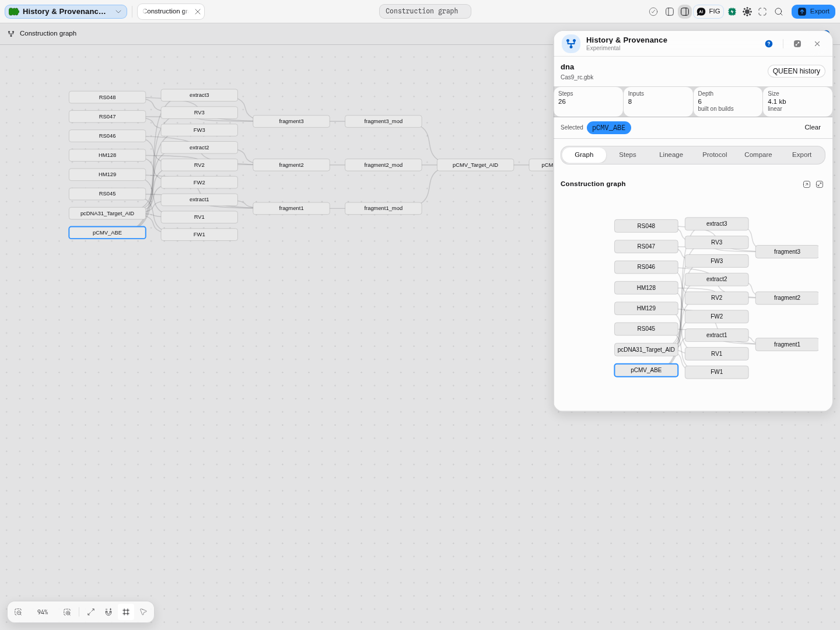Screen dimensions: 840x630
Task: Close the History & Provenance panel
Action: pos(817,44)
